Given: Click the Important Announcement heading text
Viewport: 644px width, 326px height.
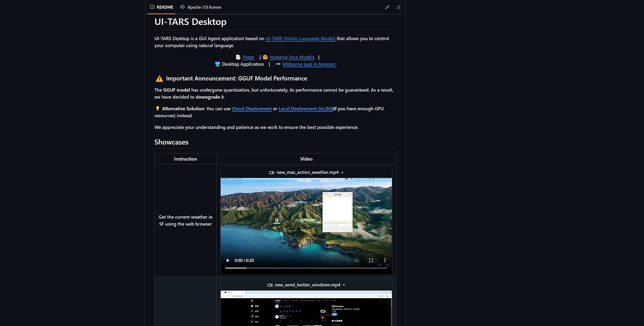Looking at the screenshot, I should [236, 78].
